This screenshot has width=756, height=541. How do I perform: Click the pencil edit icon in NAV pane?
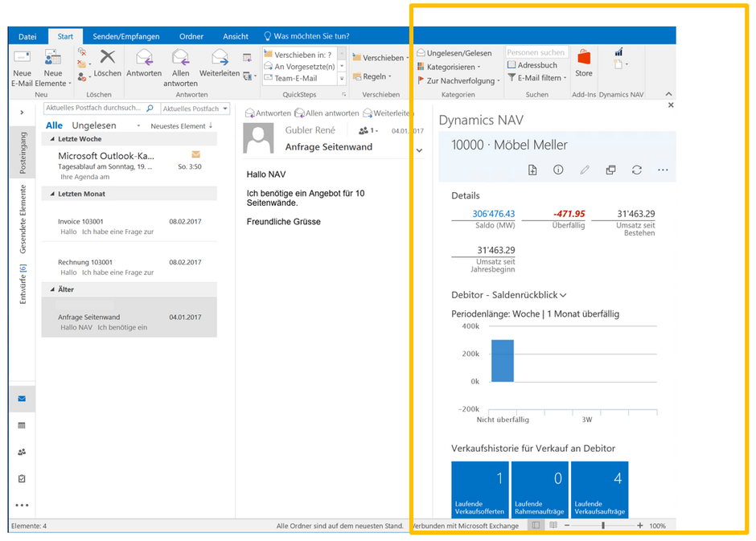pos(585,170)
